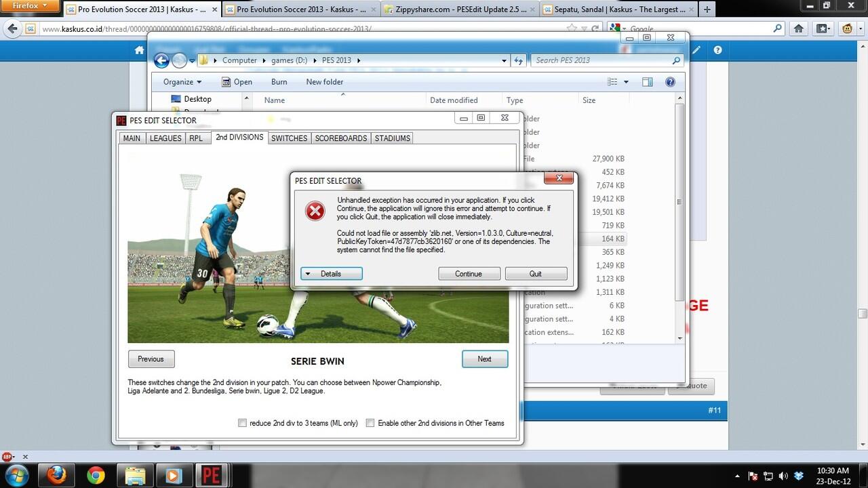
Task: Click the Previous button in PES Edit Selector
Action: (x=151, y=359)
